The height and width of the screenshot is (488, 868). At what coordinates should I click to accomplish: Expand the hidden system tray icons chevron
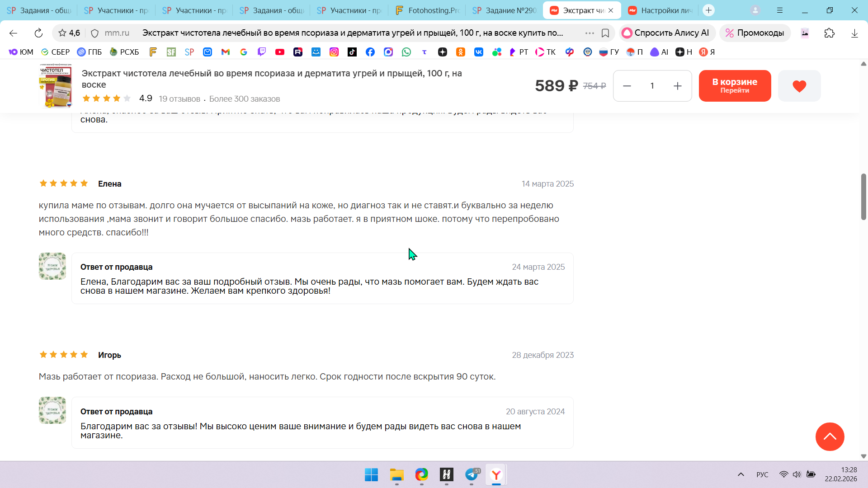(741, 474)
